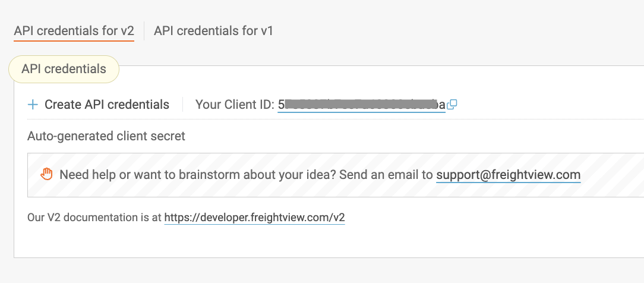Email support@freightview.com via the link
Image resolution: width=644 pixels, height=283 pixels.
508,175
